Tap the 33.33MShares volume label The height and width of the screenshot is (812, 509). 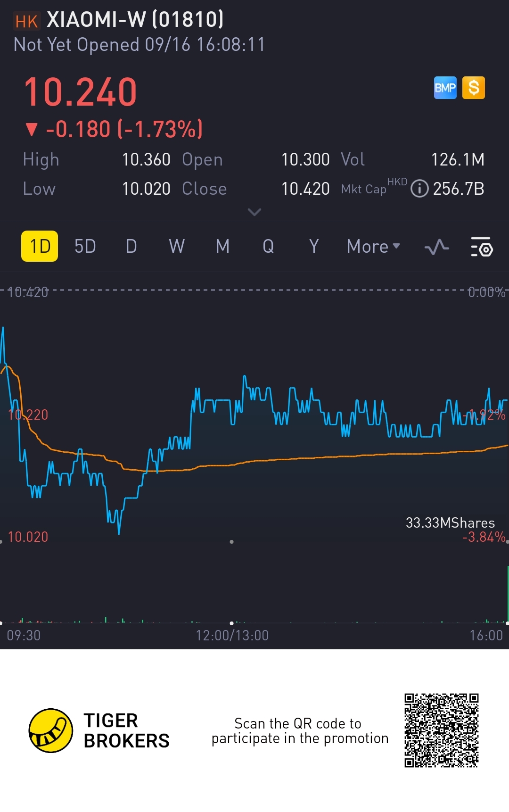pyautogui.click(x=450, y=522)
